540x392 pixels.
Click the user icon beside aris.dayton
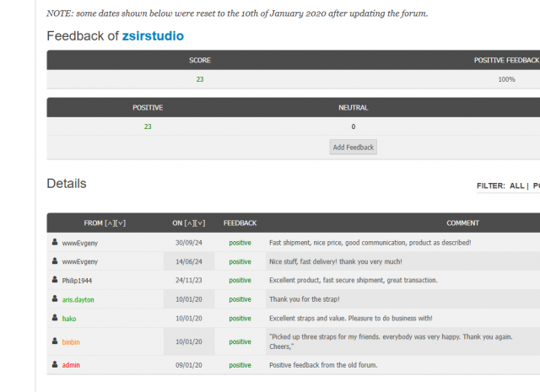[55, 298]
